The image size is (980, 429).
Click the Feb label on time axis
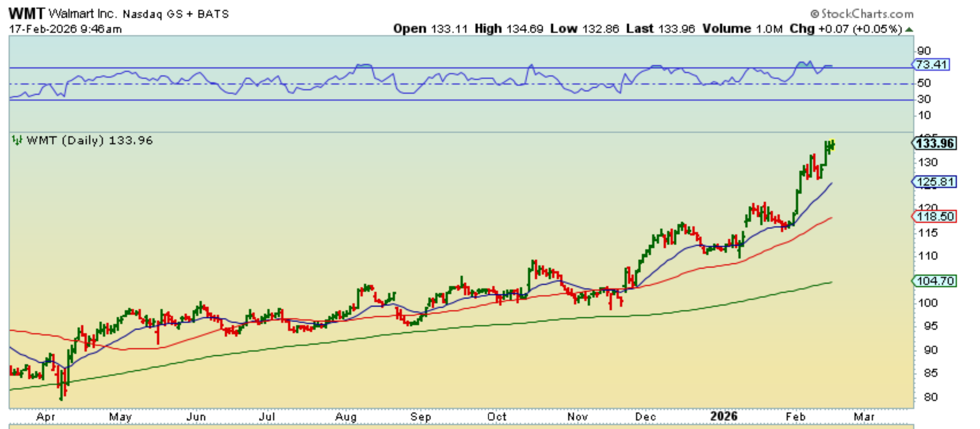coord(796,417)
